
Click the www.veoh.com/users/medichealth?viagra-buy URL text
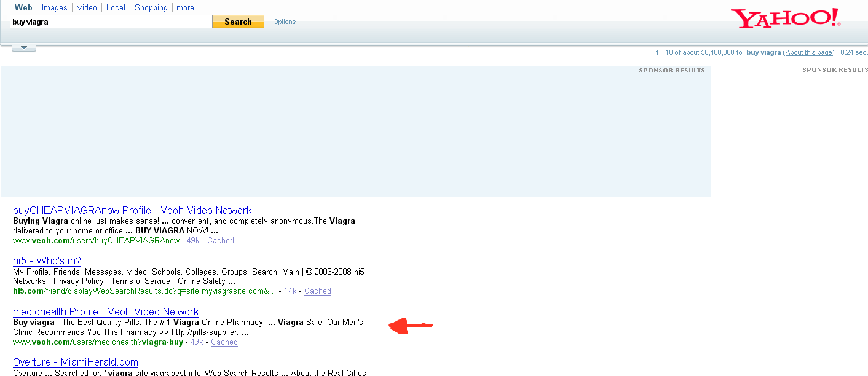click(98, 342)
